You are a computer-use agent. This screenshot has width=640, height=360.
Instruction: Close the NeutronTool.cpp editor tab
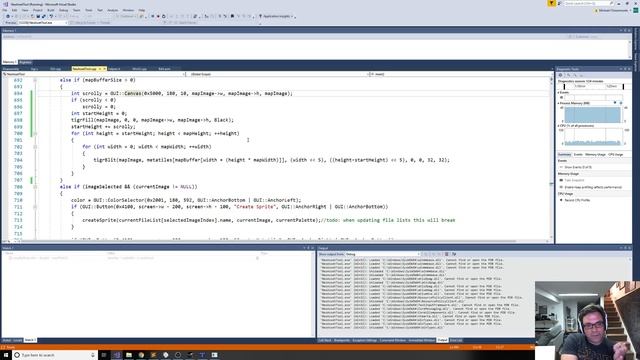pos(104,69)
